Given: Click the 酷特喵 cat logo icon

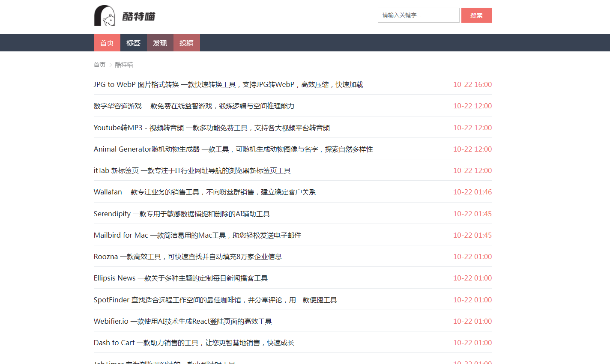Looking at the screenshot, I should [x=105, y=15].
